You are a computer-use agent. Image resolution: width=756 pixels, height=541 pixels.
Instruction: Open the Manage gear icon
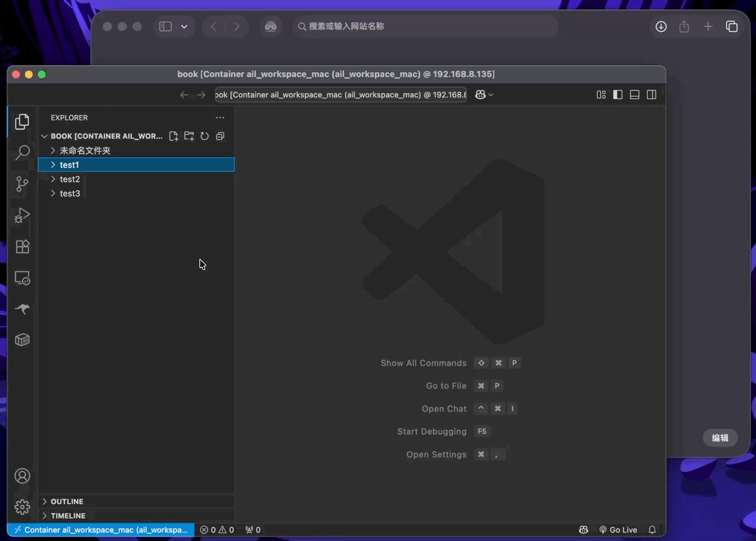22,507
